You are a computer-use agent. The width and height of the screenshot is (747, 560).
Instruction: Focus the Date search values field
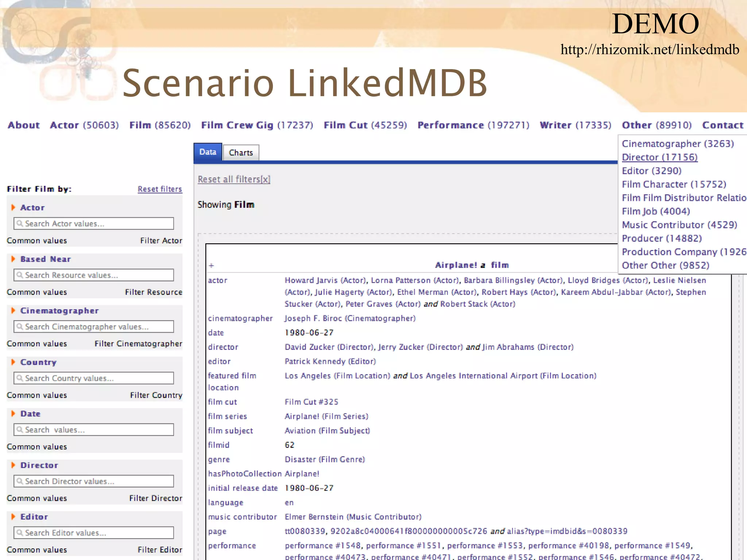point(94,429)
